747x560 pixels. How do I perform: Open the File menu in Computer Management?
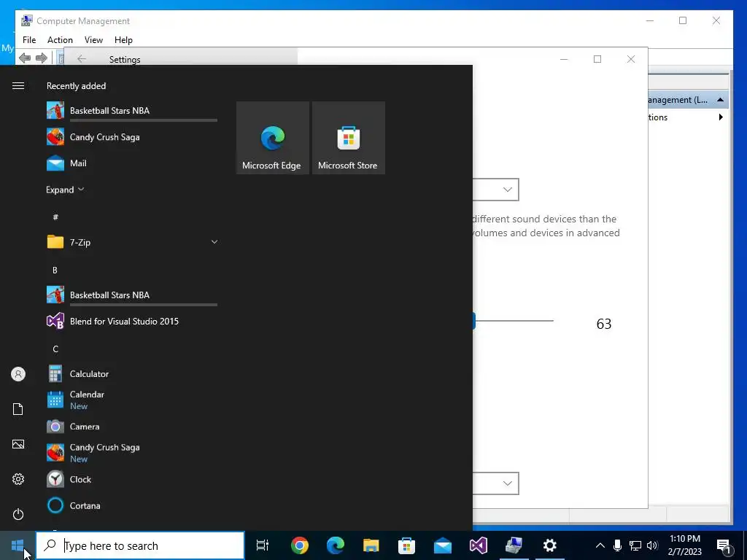coord(29,40)
